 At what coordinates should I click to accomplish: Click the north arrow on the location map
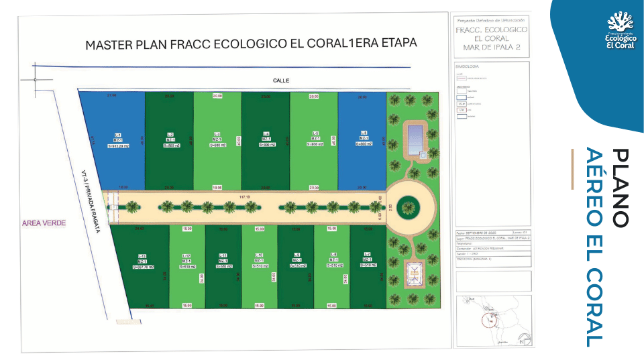click(525, 339)
